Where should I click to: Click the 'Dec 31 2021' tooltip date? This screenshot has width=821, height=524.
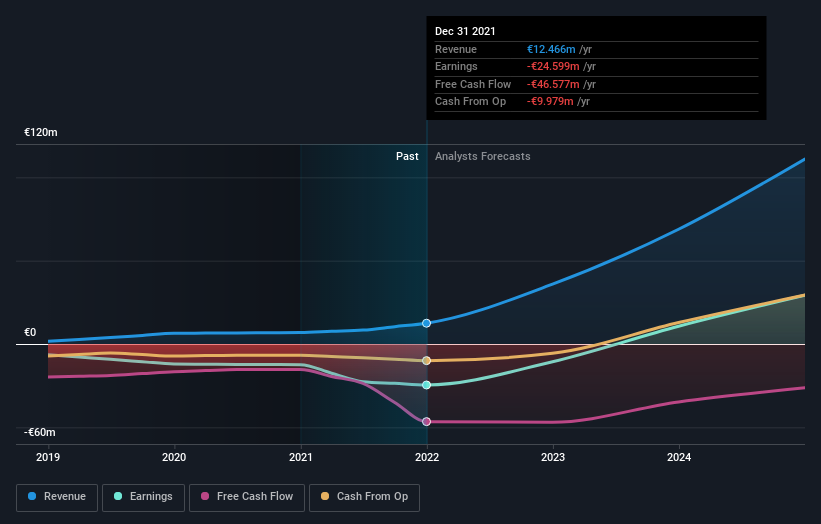465,31
